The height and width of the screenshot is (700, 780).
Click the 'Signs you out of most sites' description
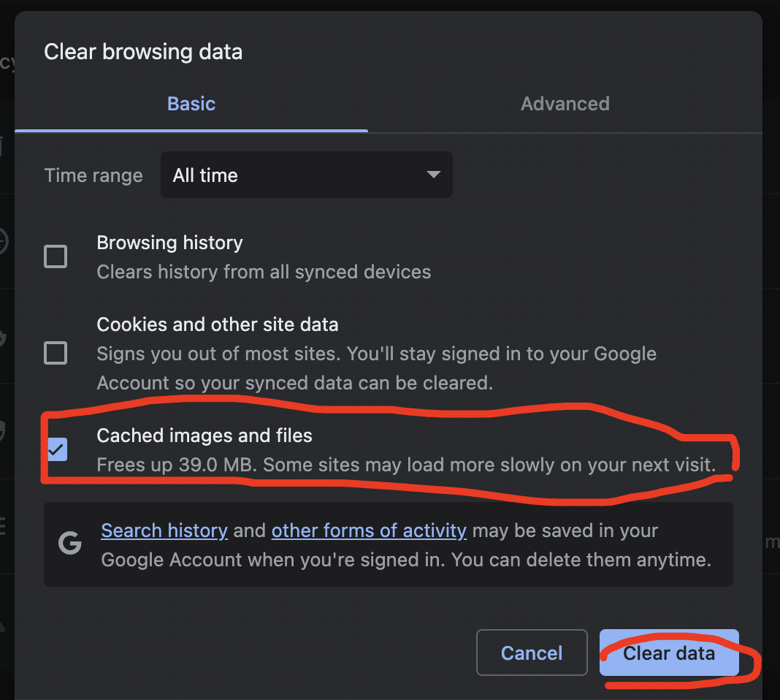click(377, 368)
